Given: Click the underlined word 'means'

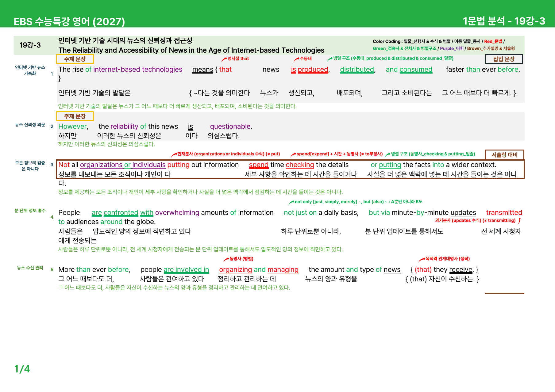Looking at the screenshot, I should 202,70.
